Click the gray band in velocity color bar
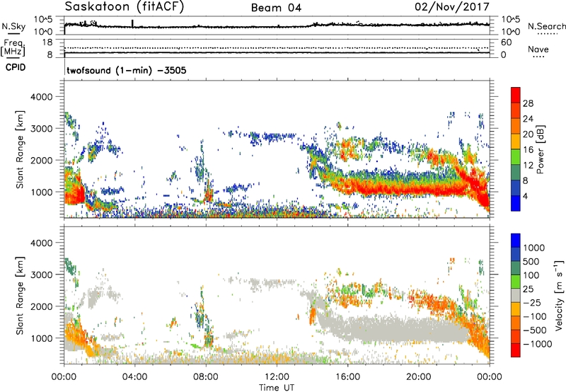The height and width of the screenshot is (392, 566). tap(516, 295)
